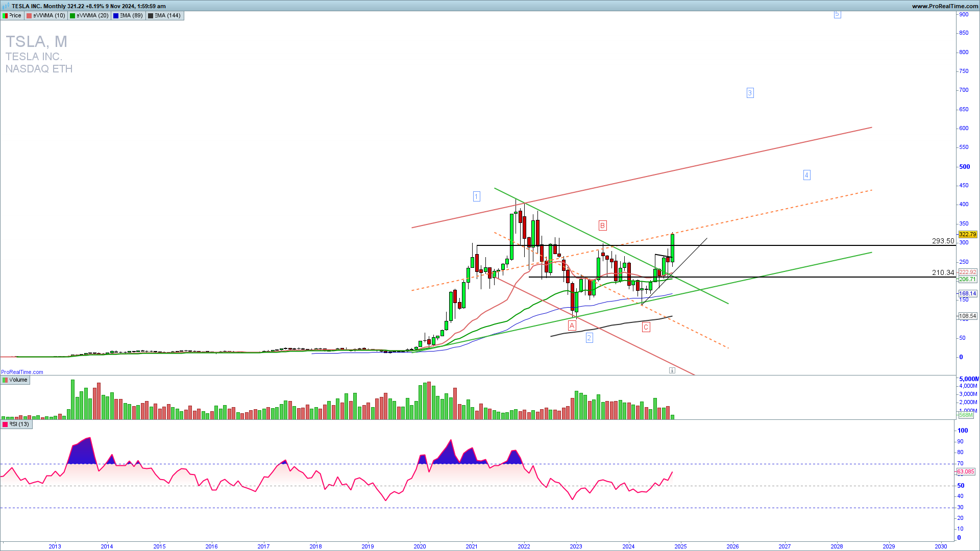The image size is (980, 551).
Task: Open eVWMA (10) indicator settings
Action: [x=46, y=15]
